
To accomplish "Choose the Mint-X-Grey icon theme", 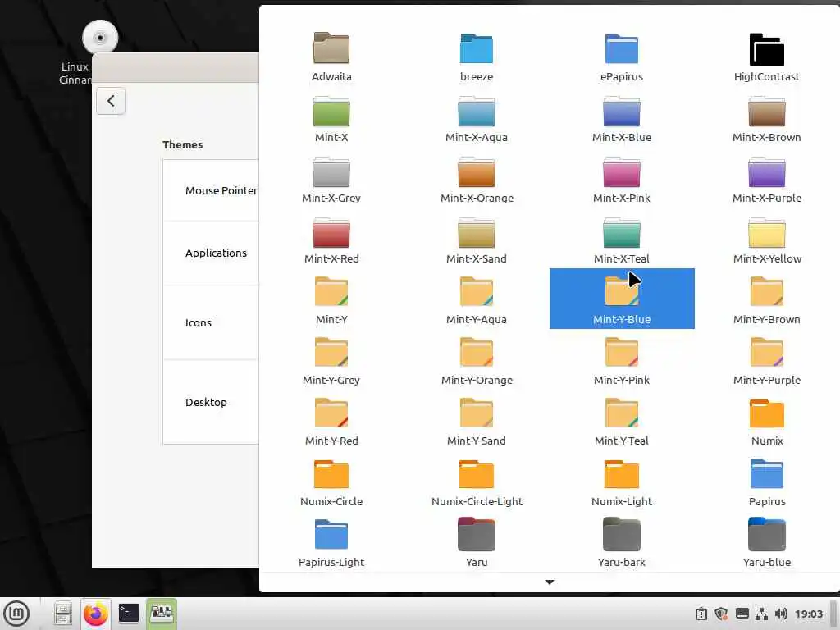I will 331,177.
